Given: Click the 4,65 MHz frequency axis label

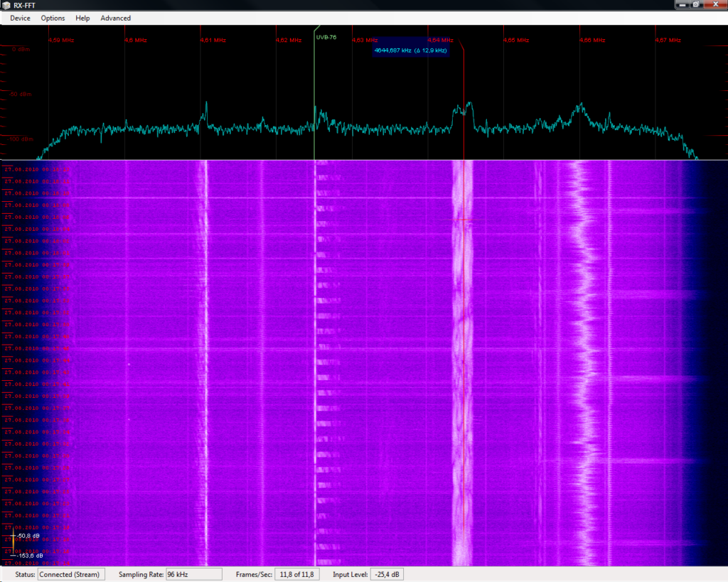Looking at the screenshot, I should [516, 41].
